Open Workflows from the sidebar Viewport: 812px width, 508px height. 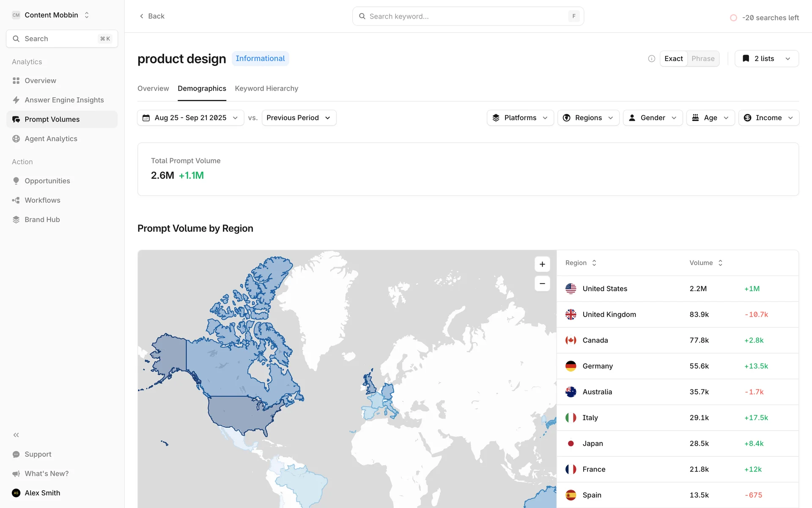[42, 200]
